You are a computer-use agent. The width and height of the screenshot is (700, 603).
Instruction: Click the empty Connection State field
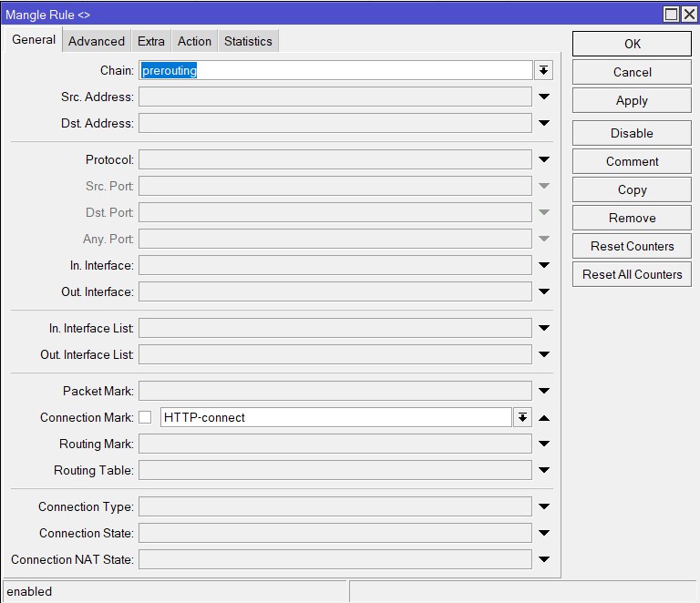coord(335,533)
